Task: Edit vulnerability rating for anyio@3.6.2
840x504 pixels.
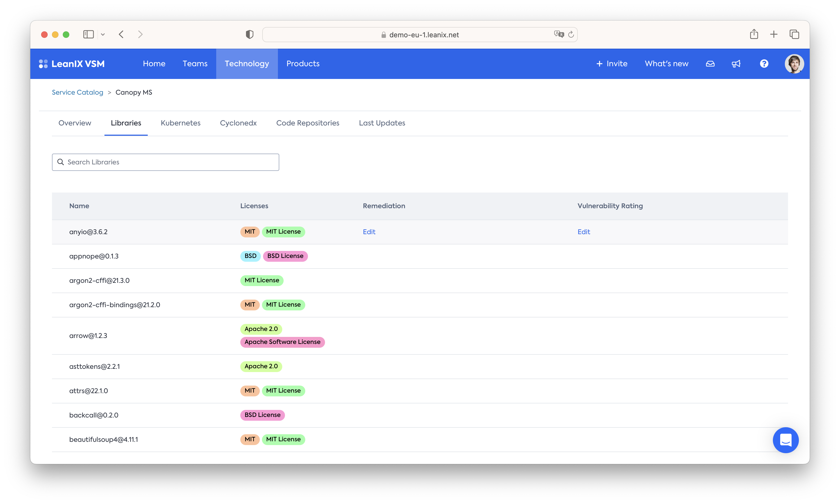Action: [x=583, y=232]
